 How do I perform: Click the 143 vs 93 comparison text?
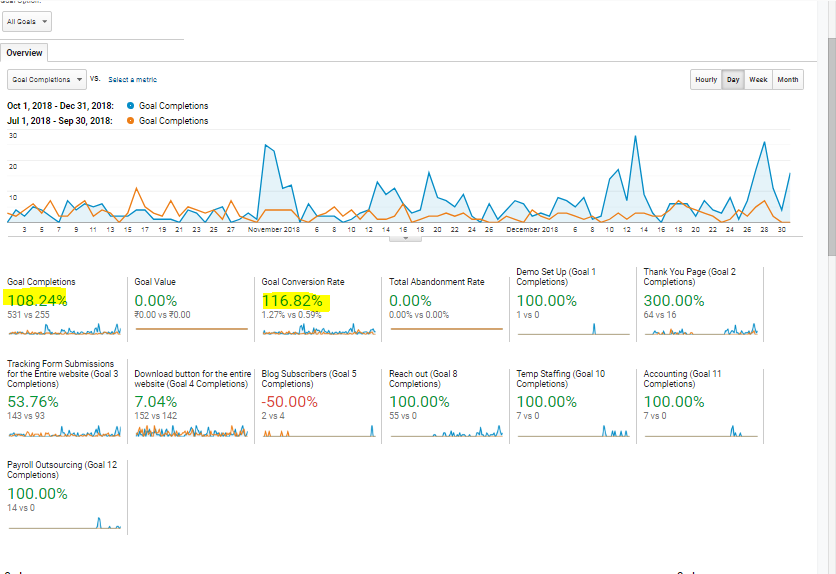tap(26, 416)
